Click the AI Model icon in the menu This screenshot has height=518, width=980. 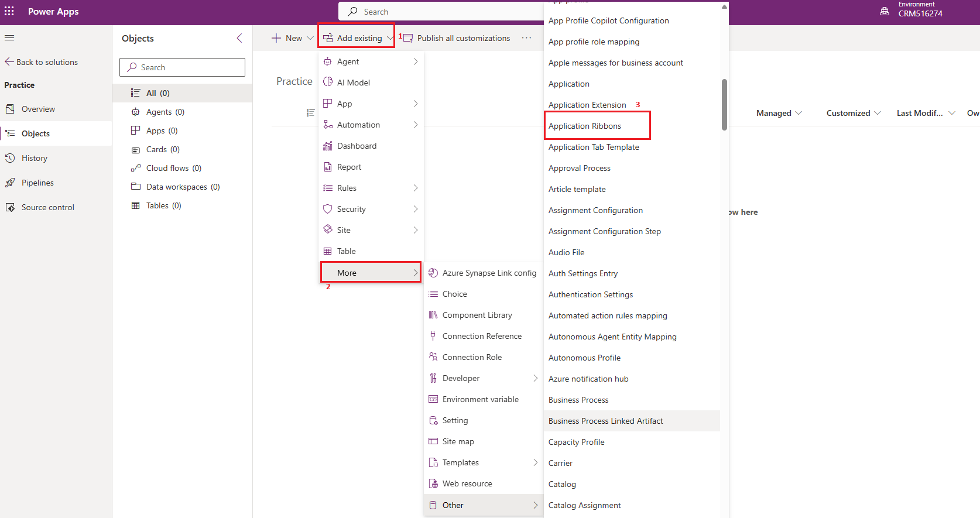(x=328, y=83)
